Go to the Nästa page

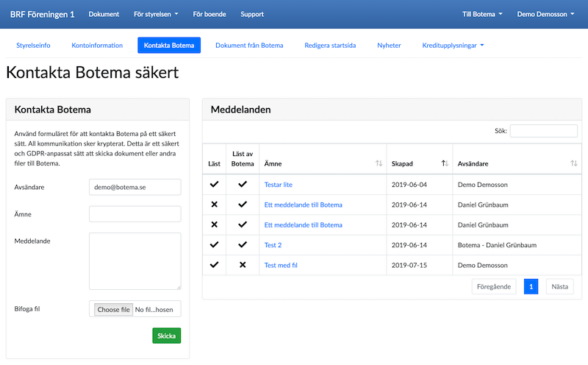pyautogui.click(x=559, y=287)
